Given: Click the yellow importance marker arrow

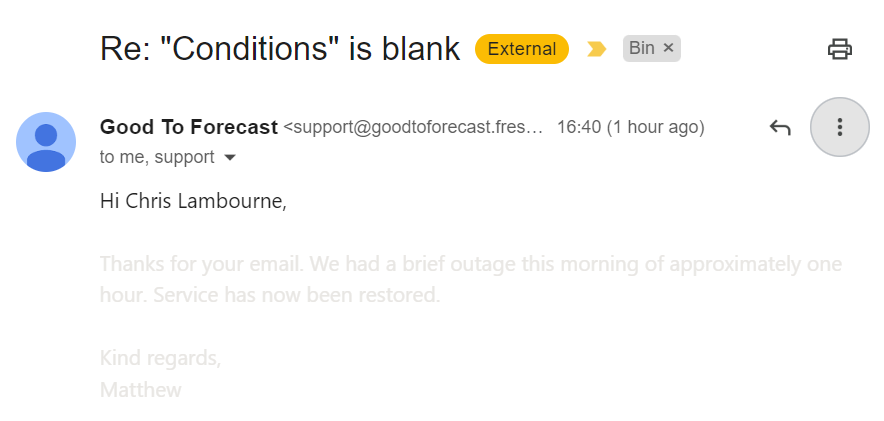Looking at the screenshot, I should [597, 48].
